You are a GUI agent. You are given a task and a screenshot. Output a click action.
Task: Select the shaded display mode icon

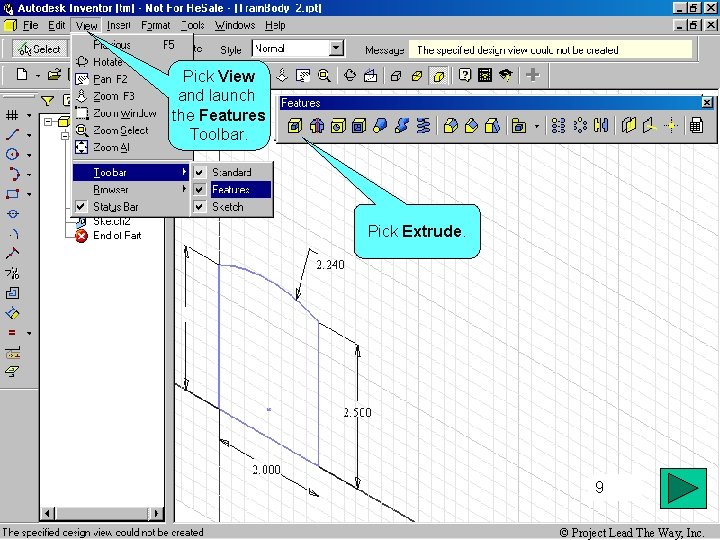[x=438, y=75]
